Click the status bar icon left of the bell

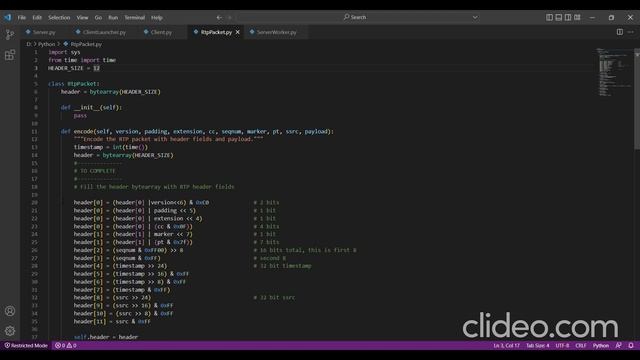tap(618, 346)
